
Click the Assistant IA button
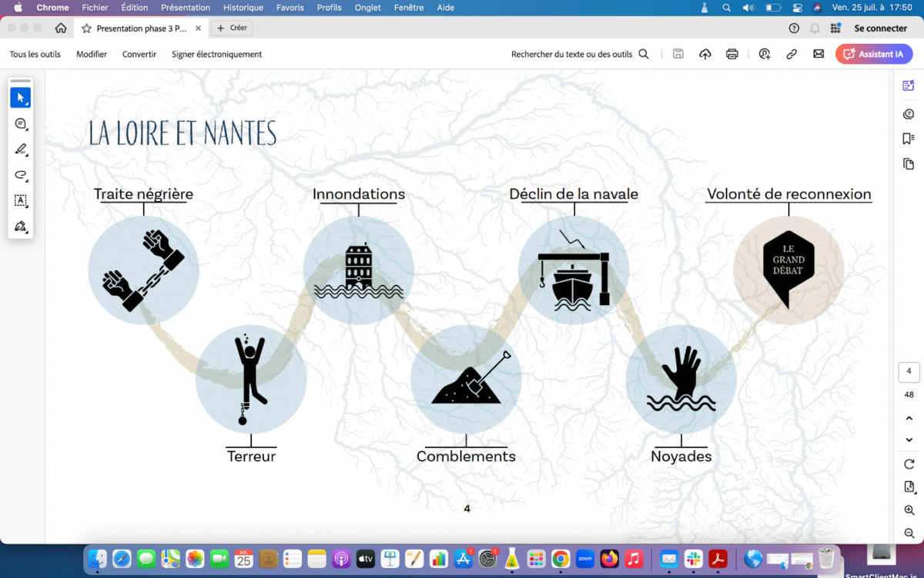[x=874, y=54]
